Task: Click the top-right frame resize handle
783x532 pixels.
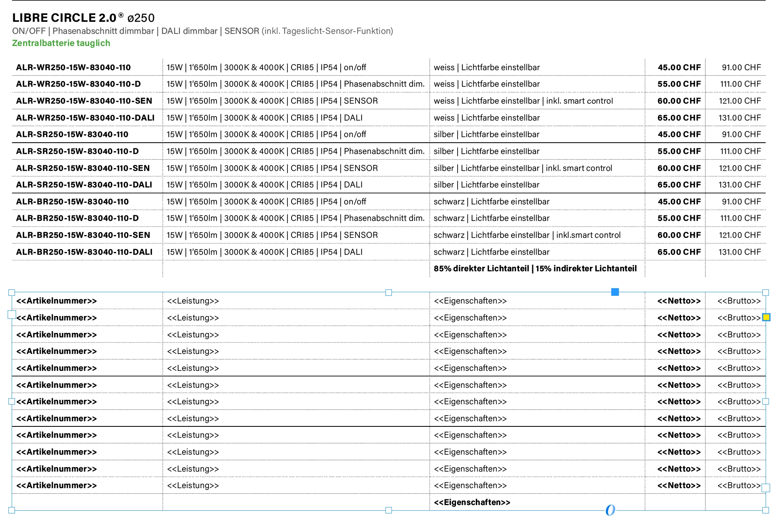Action: (x=766, y=293)
